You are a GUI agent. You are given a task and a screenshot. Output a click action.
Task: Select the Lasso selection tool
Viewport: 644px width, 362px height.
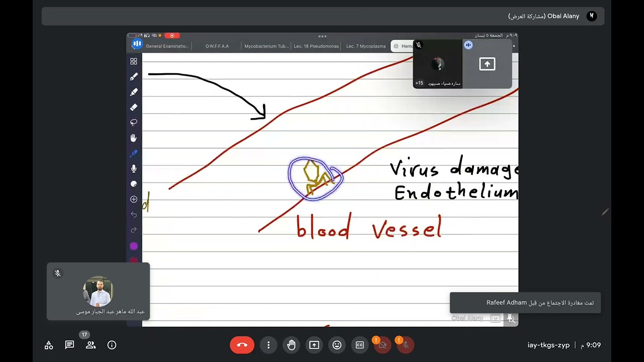click(x=133, y=123)
